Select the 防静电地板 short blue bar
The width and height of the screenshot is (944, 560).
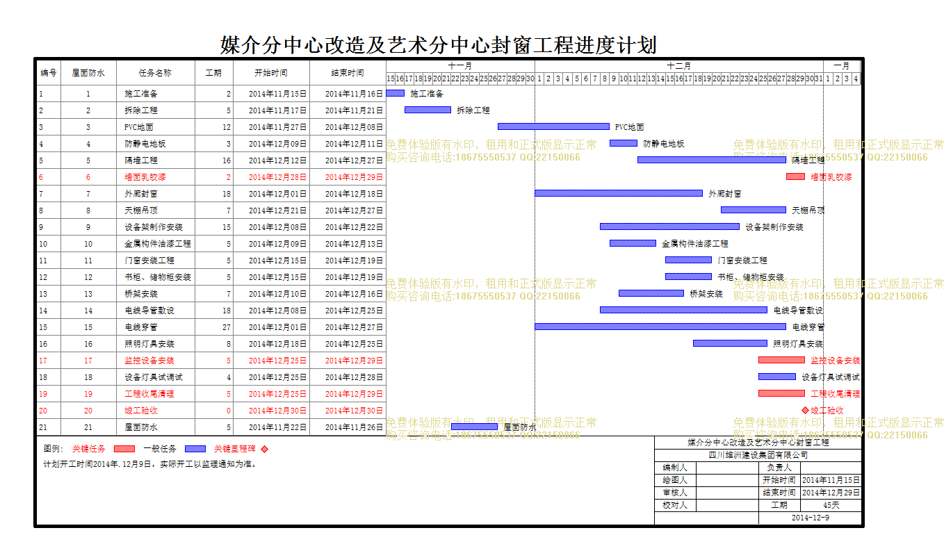[624, 143]
